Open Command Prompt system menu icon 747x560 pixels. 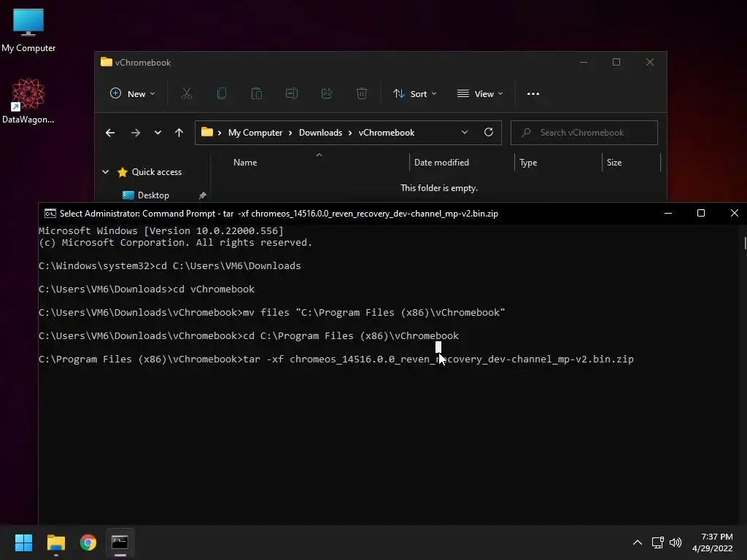[x=50, y=214]
